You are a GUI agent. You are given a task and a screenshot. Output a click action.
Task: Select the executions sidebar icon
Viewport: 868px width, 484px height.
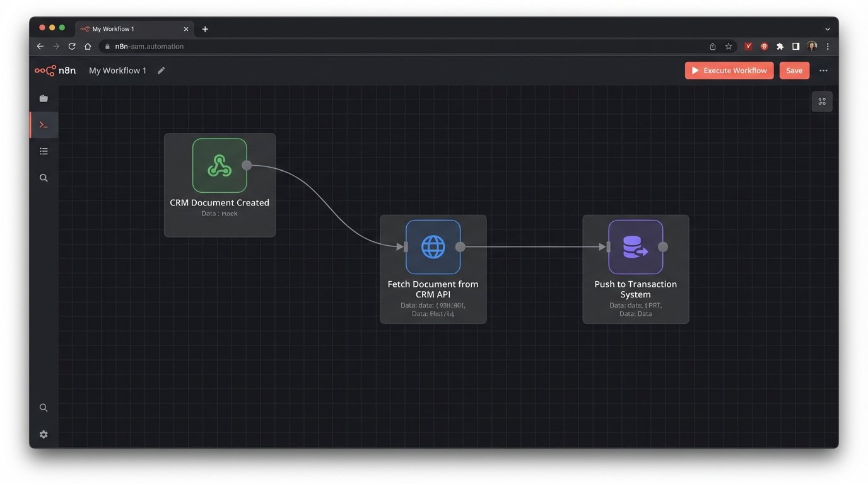(x=43, y=124)
